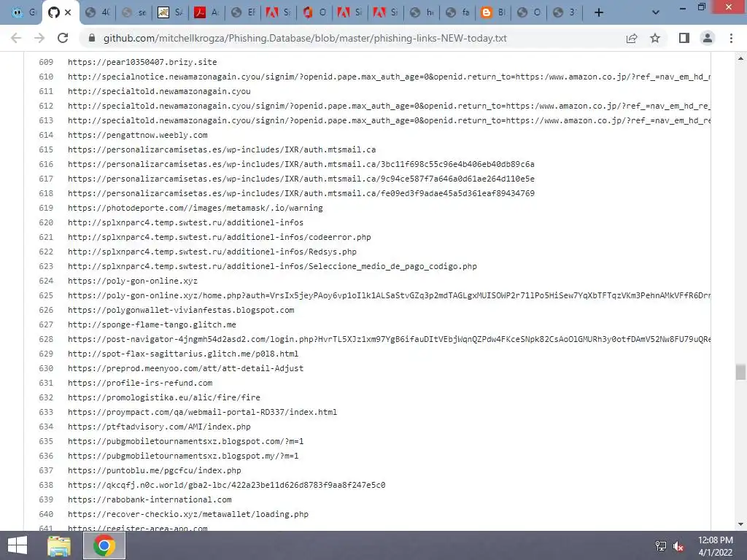Open File Explorer from the taskbar
The width and height of the screenshot is (747, 560).
point(59,545)
